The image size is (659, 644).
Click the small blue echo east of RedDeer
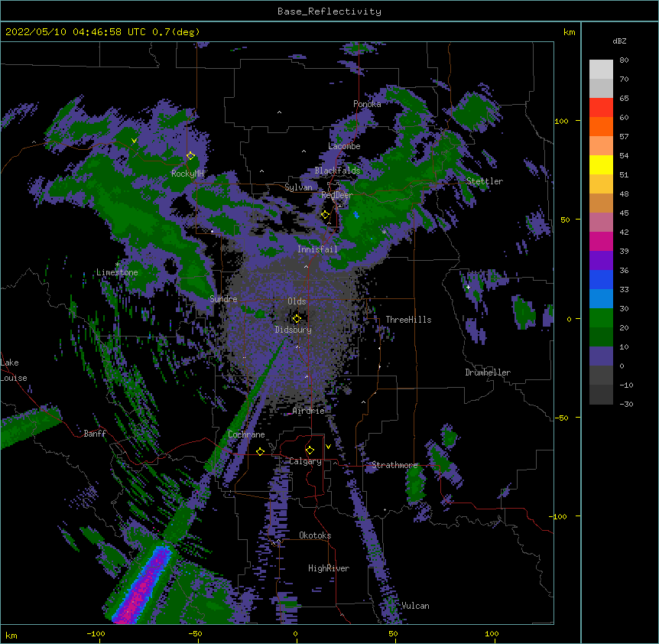(356, 215)
